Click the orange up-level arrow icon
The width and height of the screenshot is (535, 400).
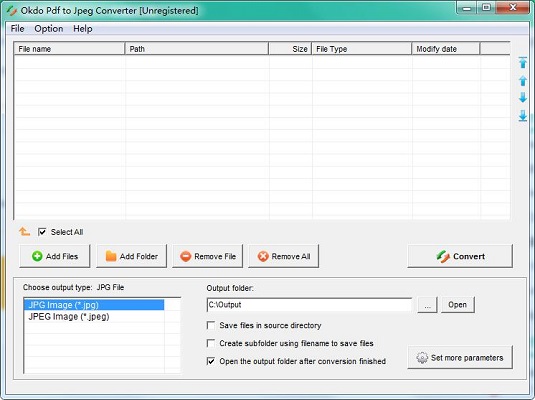tap(24, 232)
